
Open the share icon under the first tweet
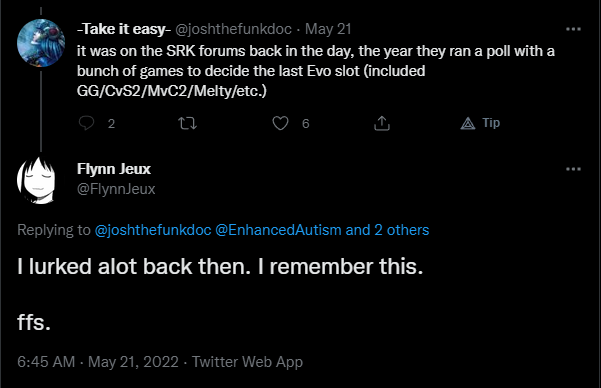point(382,123)
